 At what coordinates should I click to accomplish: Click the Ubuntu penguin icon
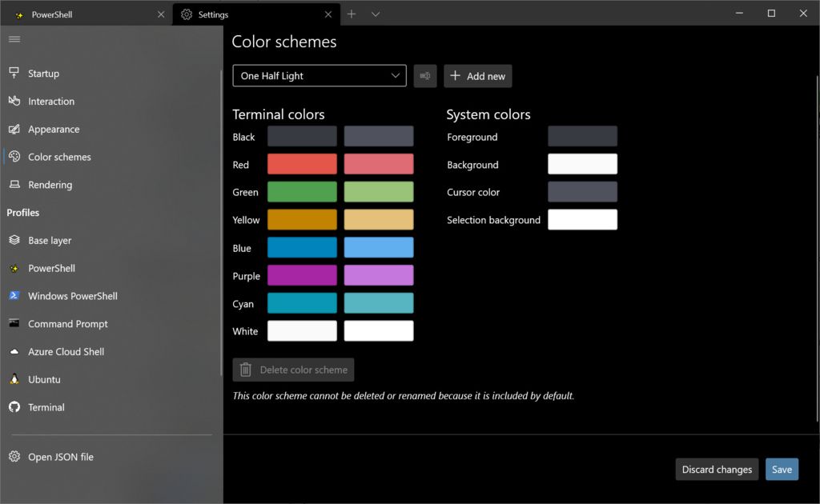point(14,379)
